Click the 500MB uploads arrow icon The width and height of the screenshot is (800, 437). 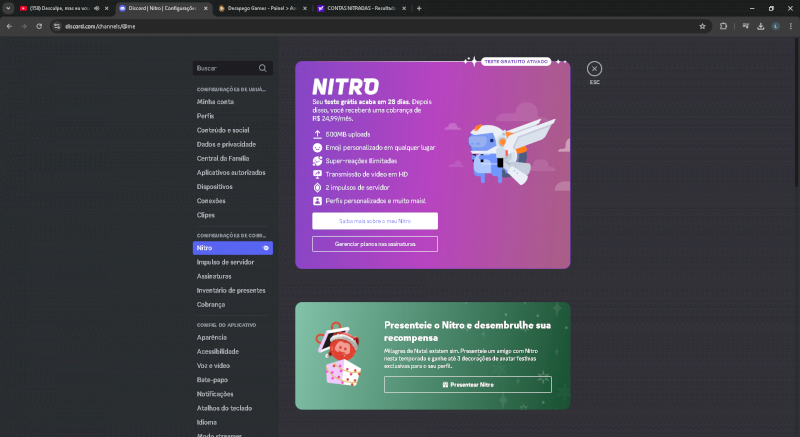(x=317, y=134)
